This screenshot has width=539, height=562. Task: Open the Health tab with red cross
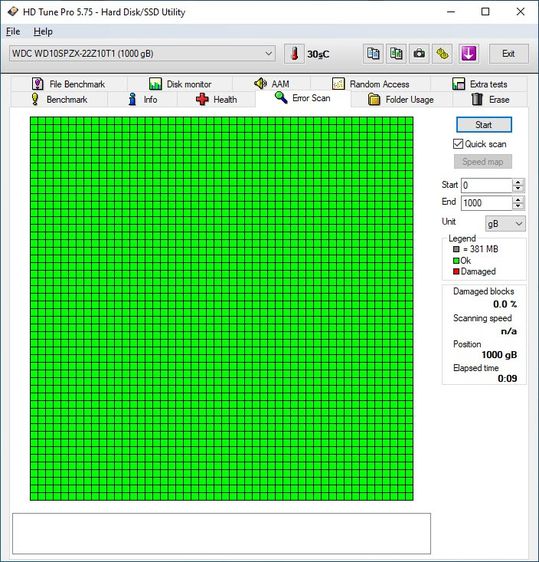click(216, 99)
